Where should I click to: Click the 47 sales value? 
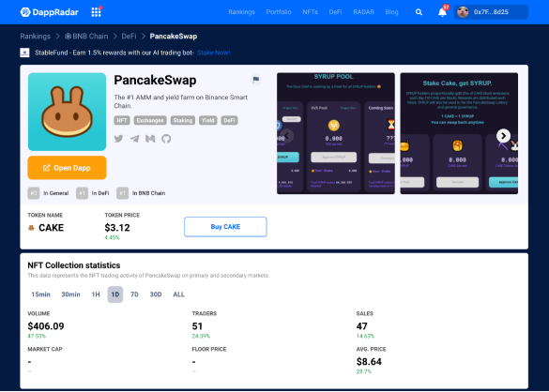pyautogui.click(x=361, y=326)
